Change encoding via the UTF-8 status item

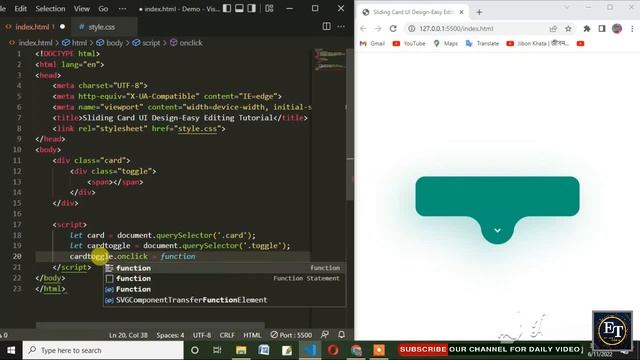pyautogui.click(x=202, y=335)
